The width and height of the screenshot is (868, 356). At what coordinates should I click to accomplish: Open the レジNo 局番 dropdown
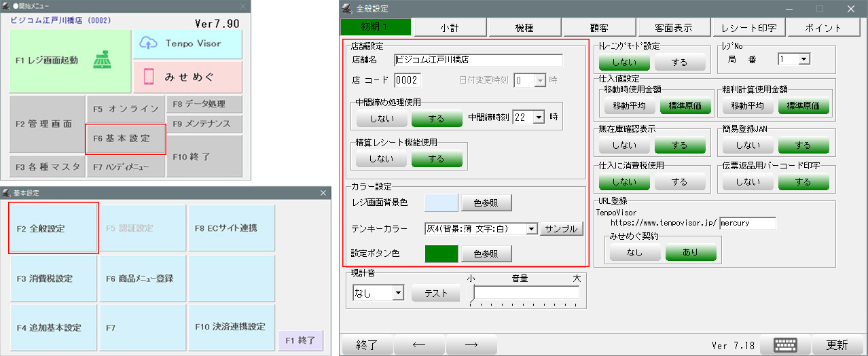[x=805, y=59]
